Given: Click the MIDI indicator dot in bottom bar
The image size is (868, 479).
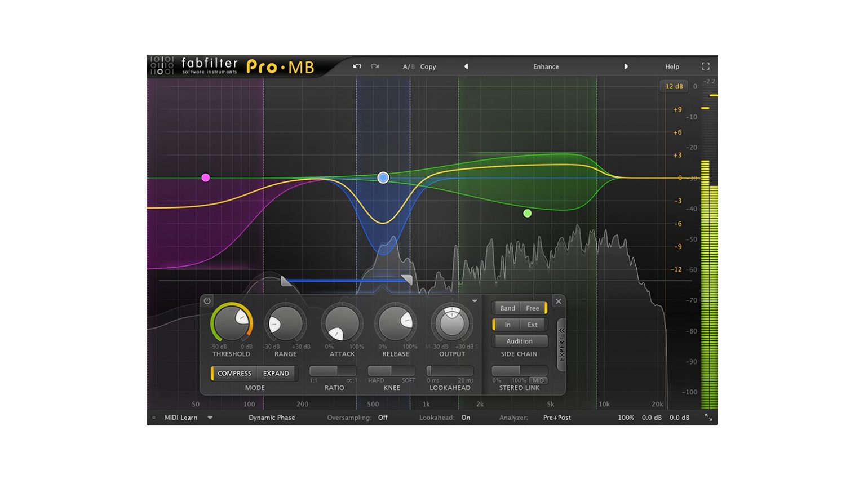Looking at the screenshot, I should (x=153, y=418).
